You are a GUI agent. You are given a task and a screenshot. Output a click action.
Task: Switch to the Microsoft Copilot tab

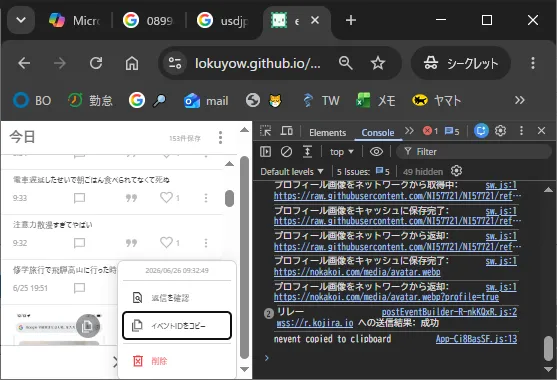pos(75,20)
